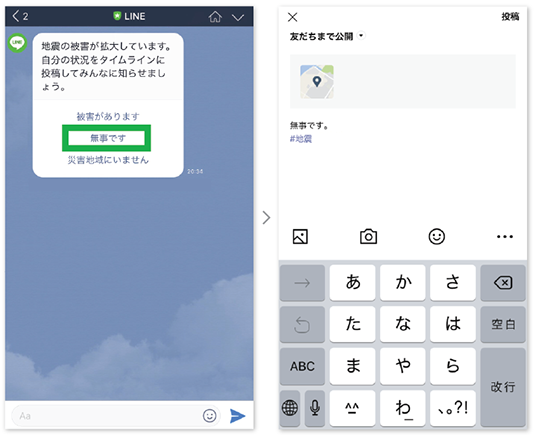Tap the globe keyboard switch icon
The height and width of the screenshot is (435, 536).
(290, 408)
